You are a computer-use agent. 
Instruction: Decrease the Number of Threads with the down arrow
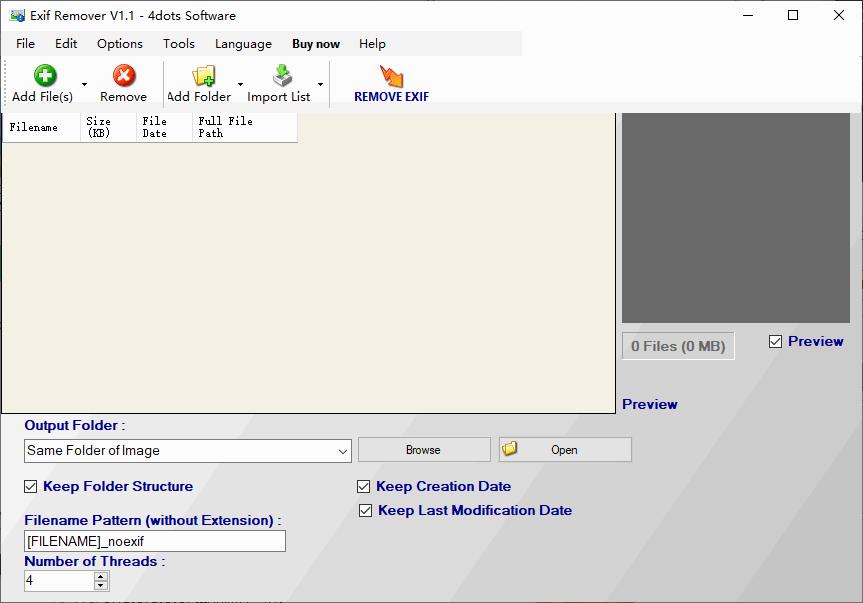[101, 585]
